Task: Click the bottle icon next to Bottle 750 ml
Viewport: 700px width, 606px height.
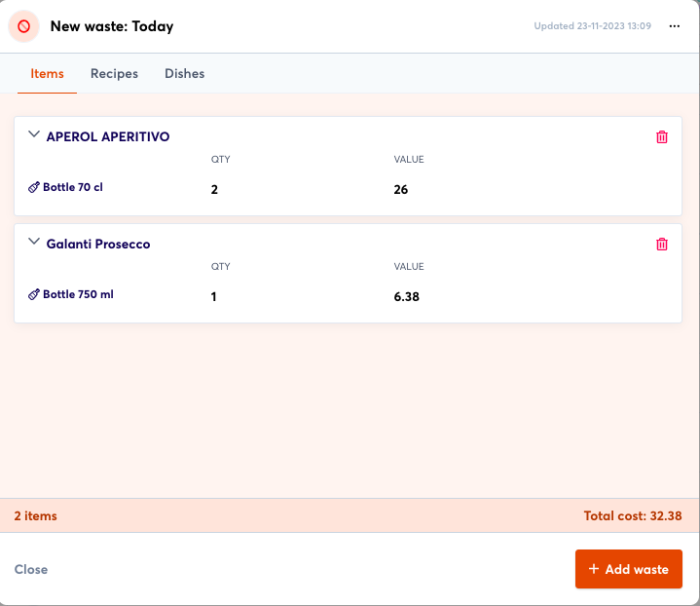Action: point(33,294)
